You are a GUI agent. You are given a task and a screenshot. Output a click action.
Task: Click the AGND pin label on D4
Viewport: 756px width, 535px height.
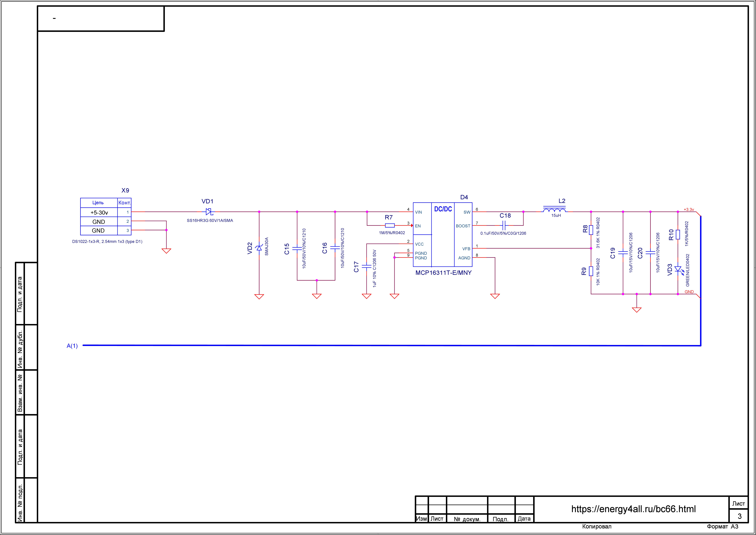(464, 258)
